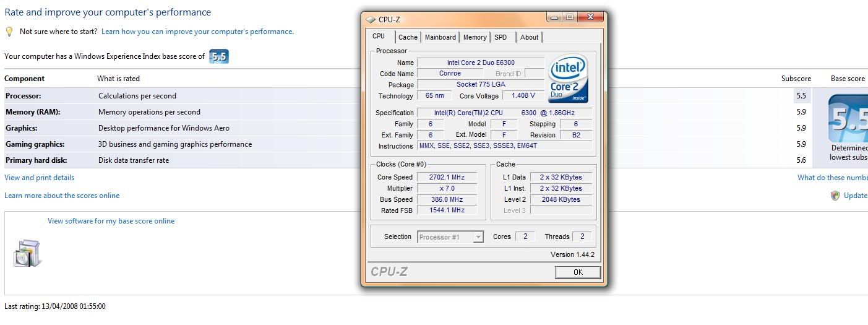Click the Multiplier x 7.0 value
The width and height of the screenshot is (868, 325).
click(x=447, y=188)
